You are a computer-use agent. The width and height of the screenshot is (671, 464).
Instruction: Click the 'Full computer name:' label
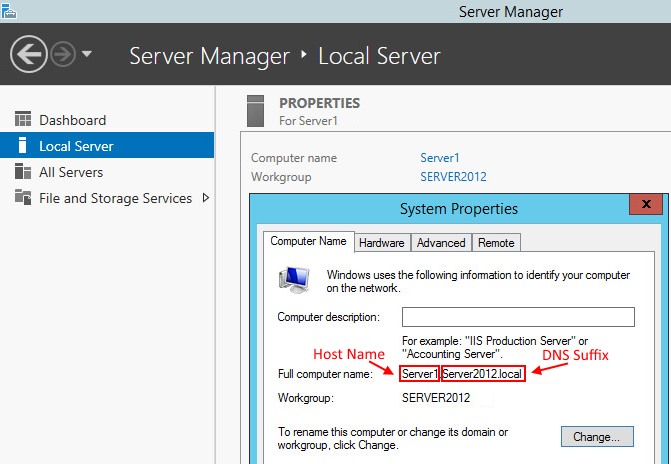[325, 374]
